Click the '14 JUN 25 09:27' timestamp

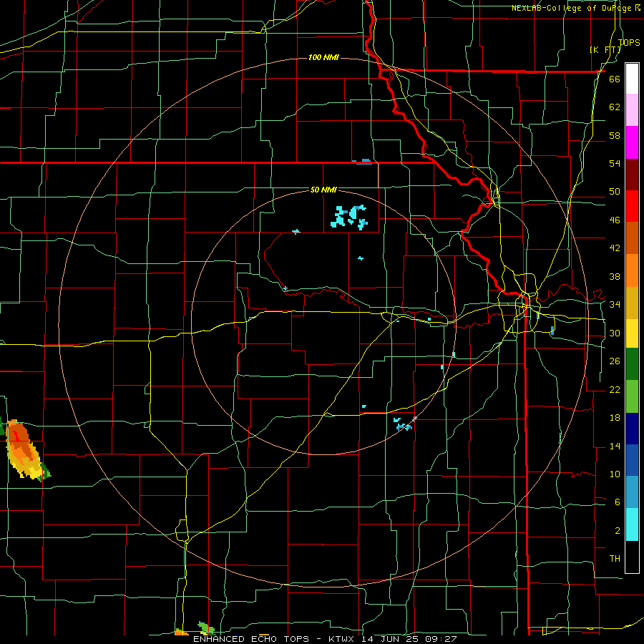click(409, 639)
